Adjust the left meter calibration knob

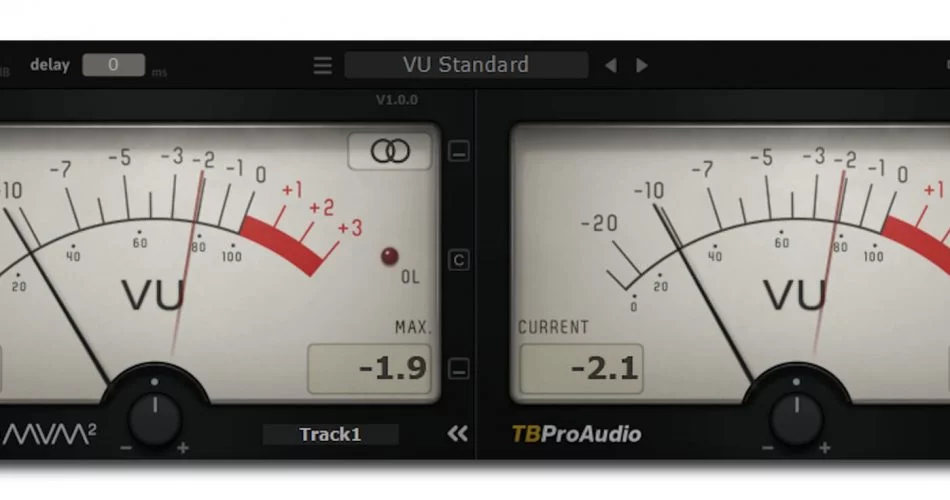click(x=155, y=418)
